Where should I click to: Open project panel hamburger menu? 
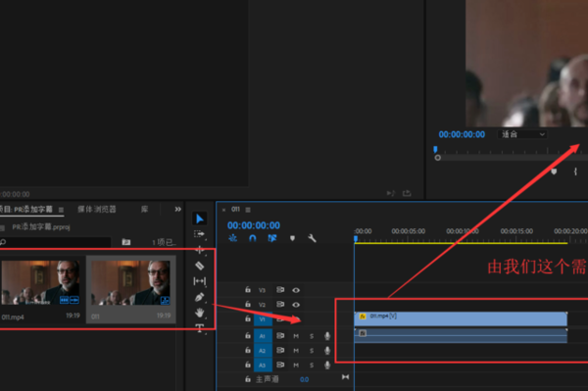61,210
